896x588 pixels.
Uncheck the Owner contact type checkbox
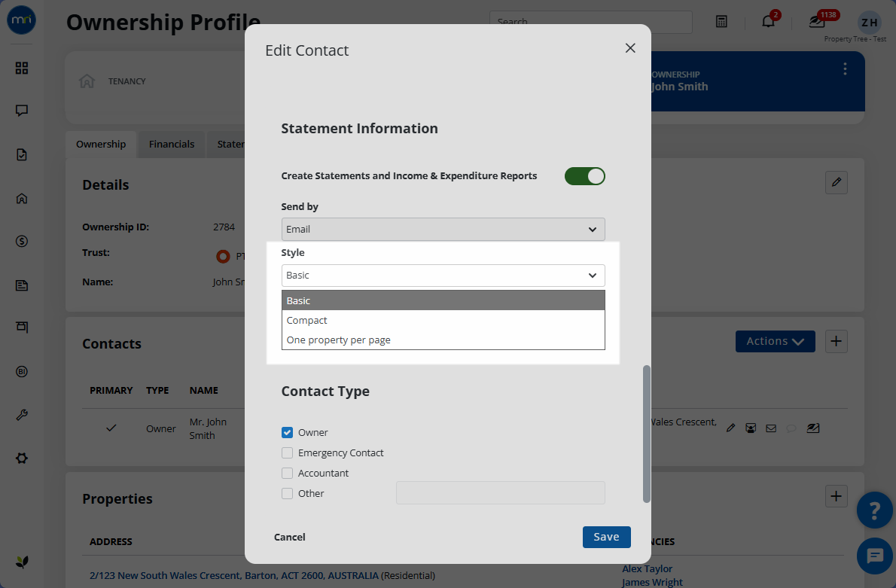(287, 433)
